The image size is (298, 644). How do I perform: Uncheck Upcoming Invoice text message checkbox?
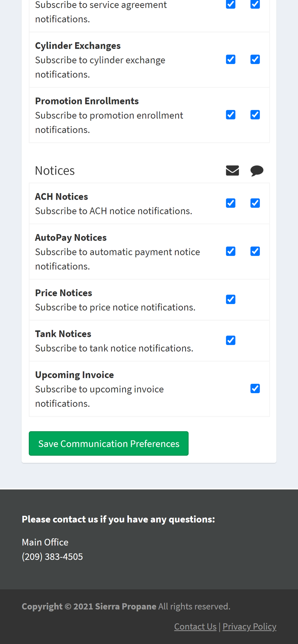[255, 389]
